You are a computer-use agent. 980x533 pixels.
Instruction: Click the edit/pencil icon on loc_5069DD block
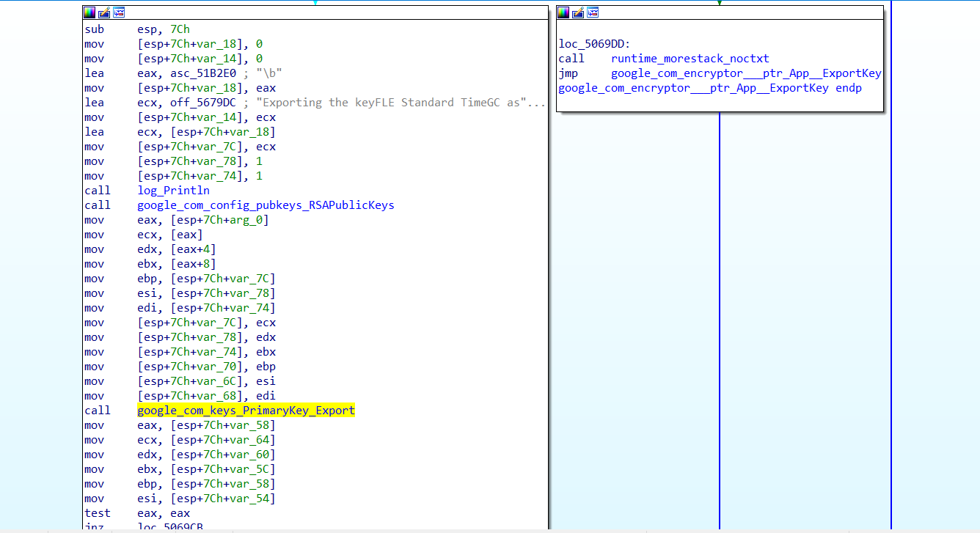(578, 12)
